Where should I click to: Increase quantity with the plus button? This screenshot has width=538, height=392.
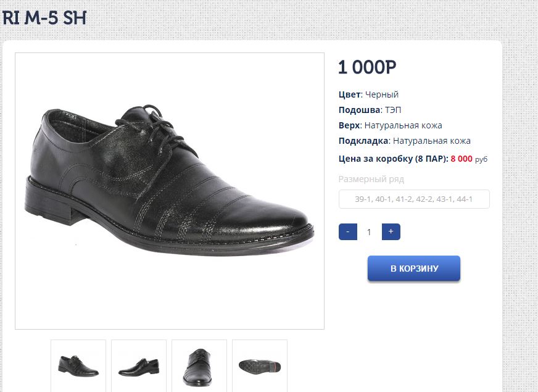[x=391, y=232]
